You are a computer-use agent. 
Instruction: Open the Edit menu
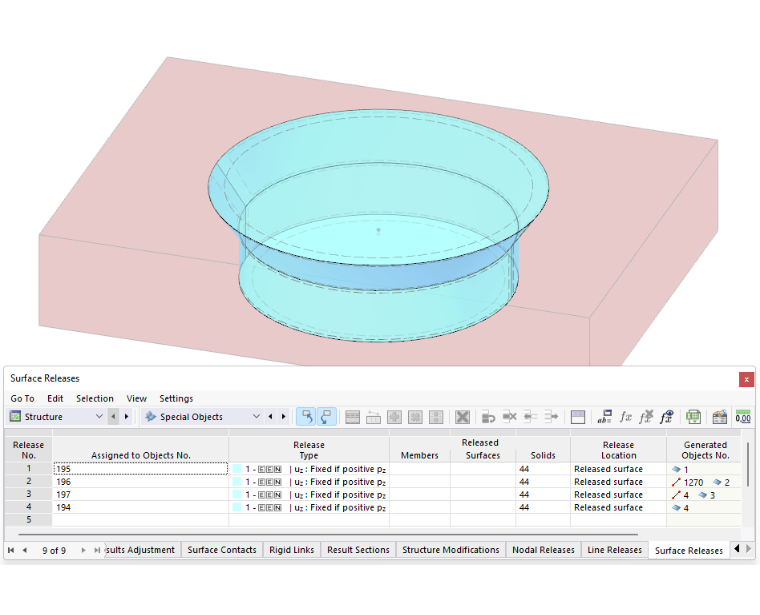[55, 398]
